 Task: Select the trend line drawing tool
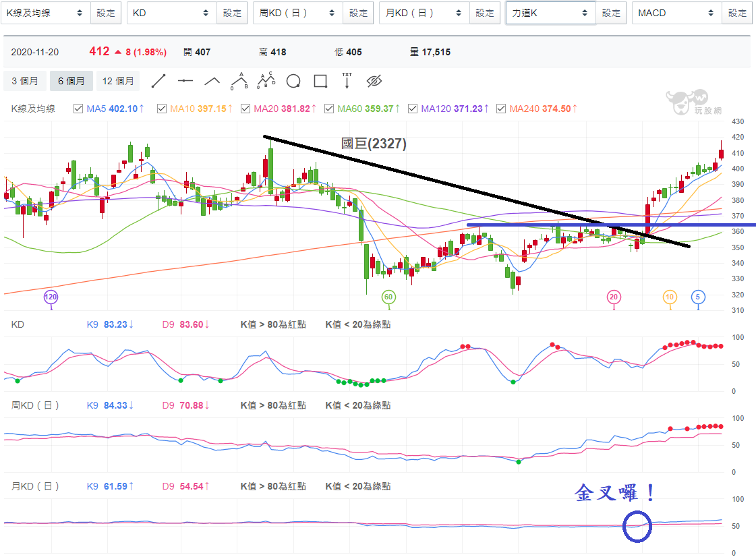158,81
